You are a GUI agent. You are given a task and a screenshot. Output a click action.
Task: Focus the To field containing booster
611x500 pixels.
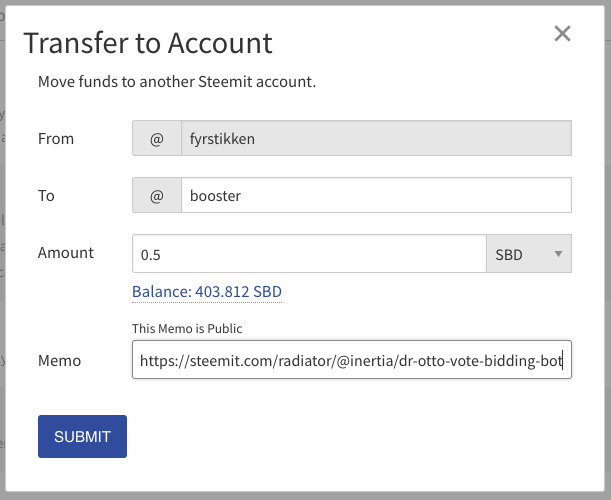coord(376,195)
